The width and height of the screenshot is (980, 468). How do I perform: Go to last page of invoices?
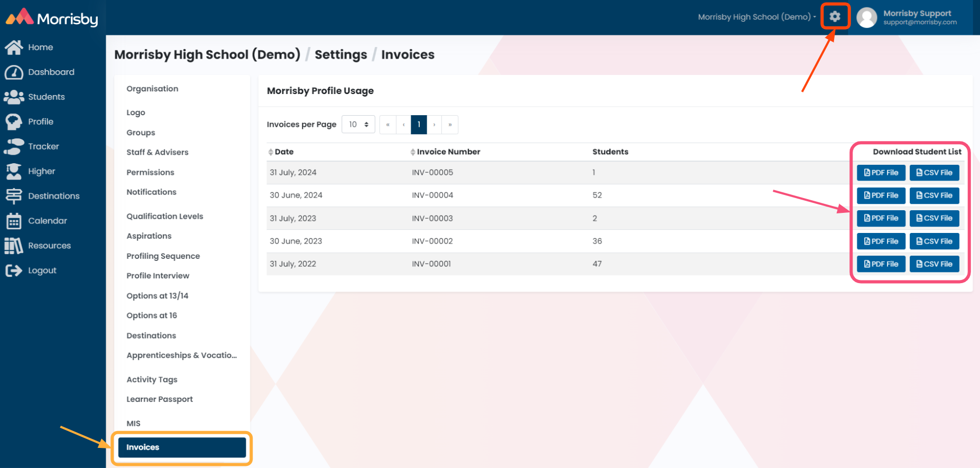tap(450, 125)
